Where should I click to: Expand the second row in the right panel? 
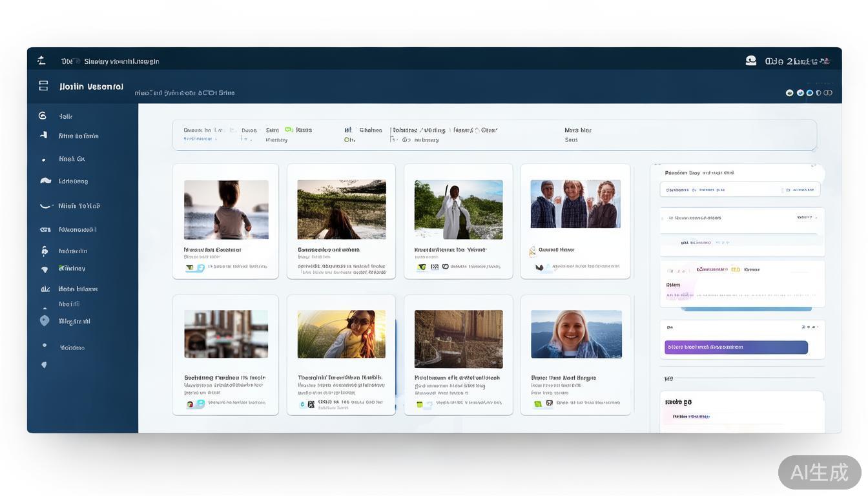pyautogui.click(x=741, y=218)
